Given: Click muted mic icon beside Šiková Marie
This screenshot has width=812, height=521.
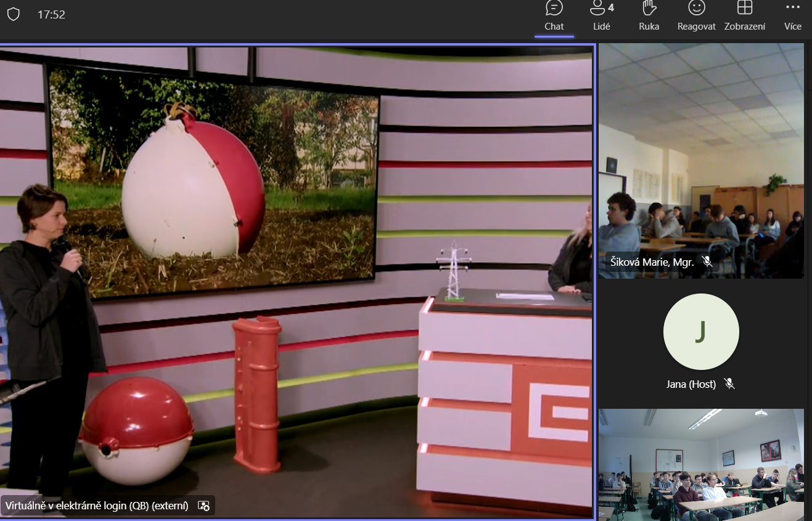Looking at the screenshot, I should 707,262.
